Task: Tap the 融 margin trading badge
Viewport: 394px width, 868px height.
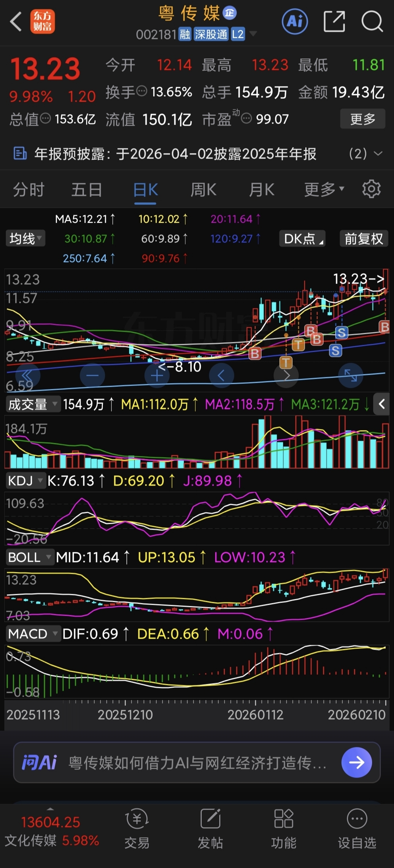Action: click(x=185, y=35)
